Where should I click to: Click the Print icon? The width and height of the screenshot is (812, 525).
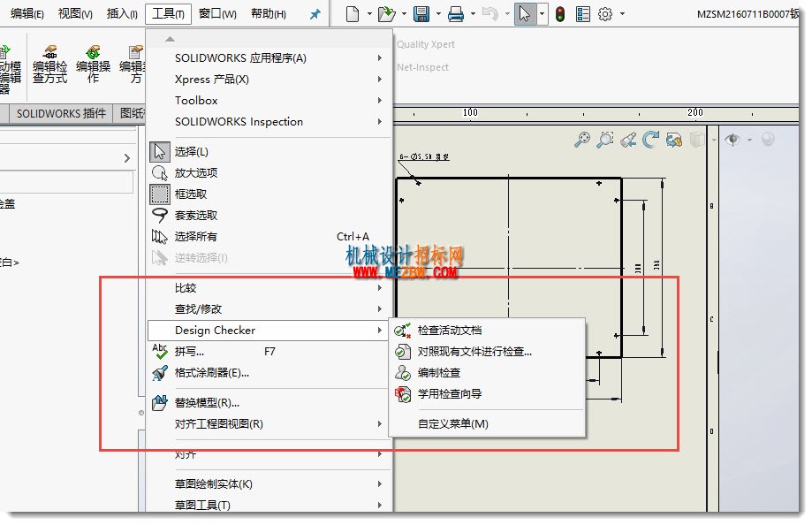pos(456,14)
